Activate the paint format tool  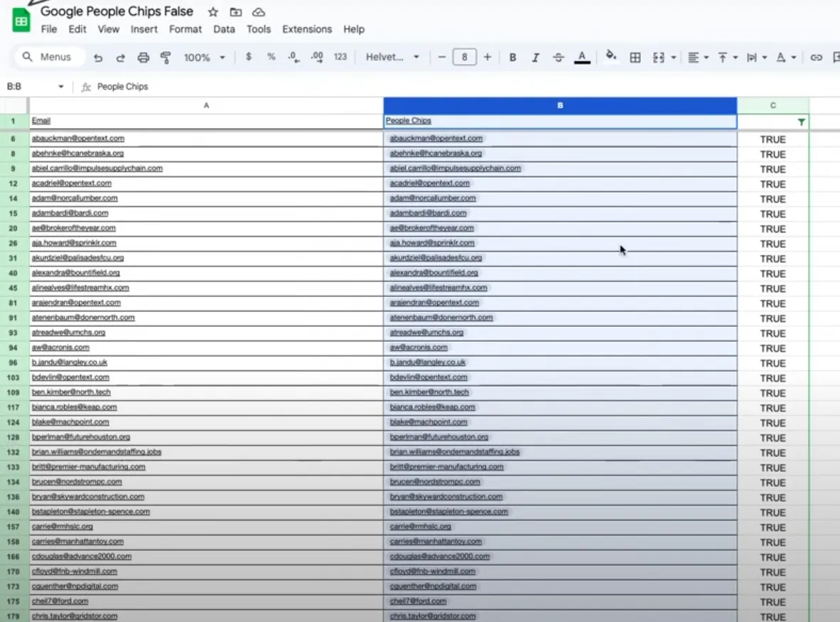click(x=166, y=58)
